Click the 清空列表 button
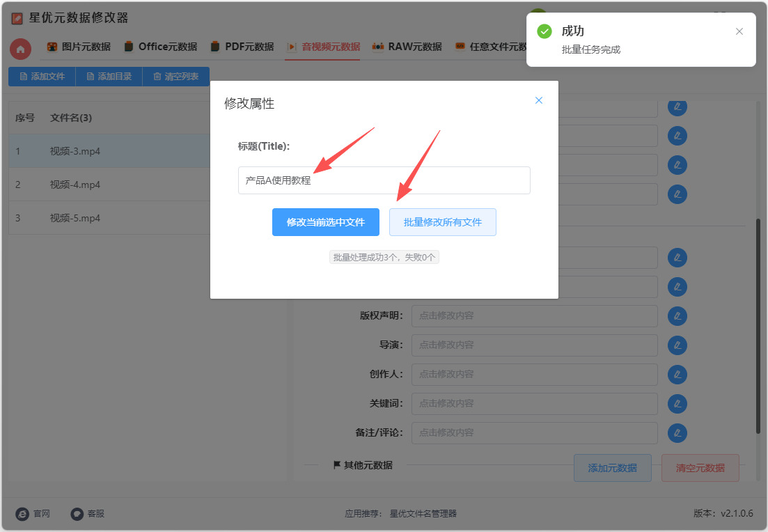The height and width of the screenshot is (532, 768). pyautogui.click(x=176, y=77)
